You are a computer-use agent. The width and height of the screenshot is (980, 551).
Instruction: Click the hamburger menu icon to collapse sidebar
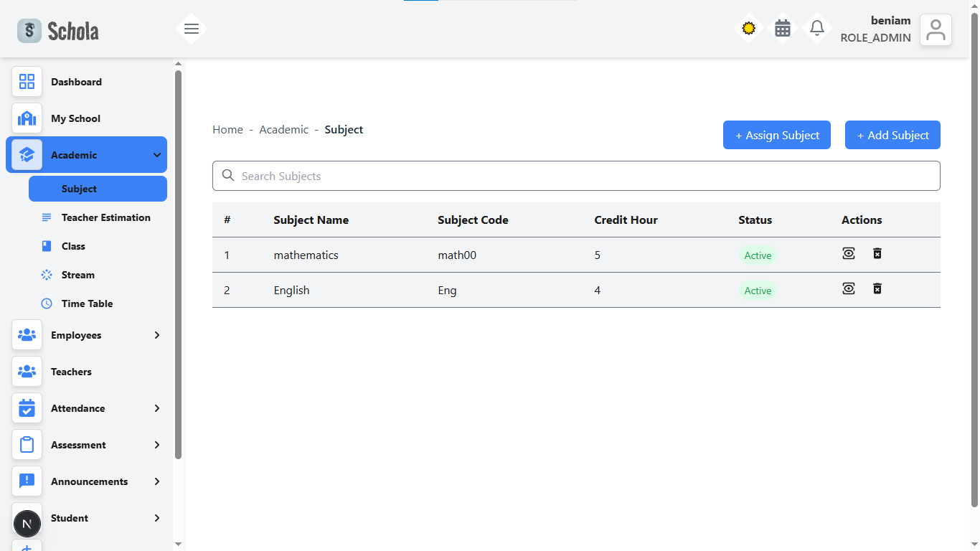pyautogui.click(x=191, y=29)
